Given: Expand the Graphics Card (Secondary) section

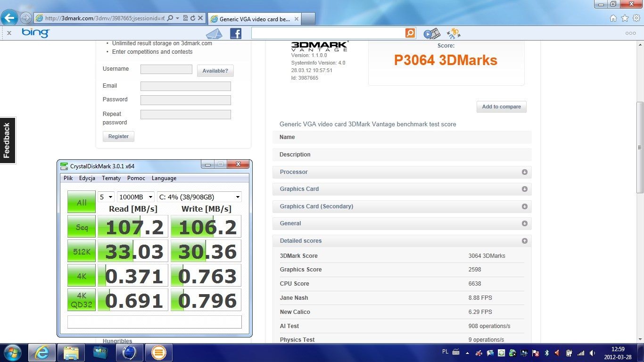Looking at the screenshot, I should click(402, 206).
